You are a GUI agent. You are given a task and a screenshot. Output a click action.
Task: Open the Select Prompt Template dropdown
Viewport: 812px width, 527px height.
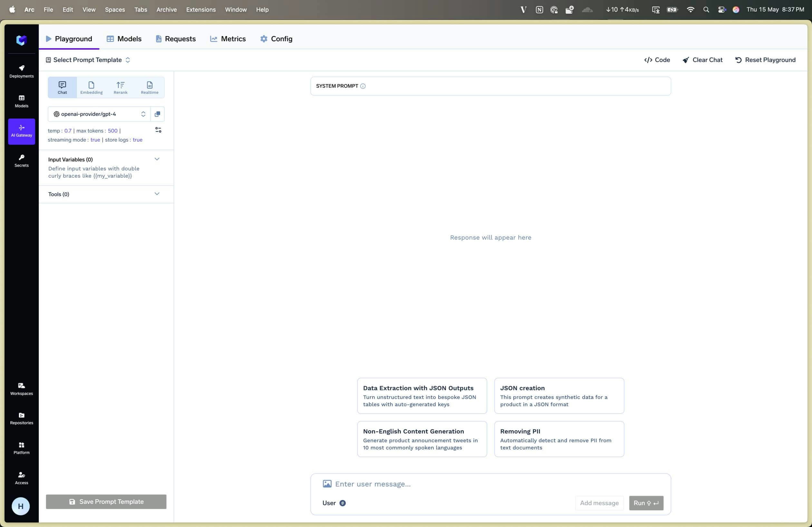(88, 60)
